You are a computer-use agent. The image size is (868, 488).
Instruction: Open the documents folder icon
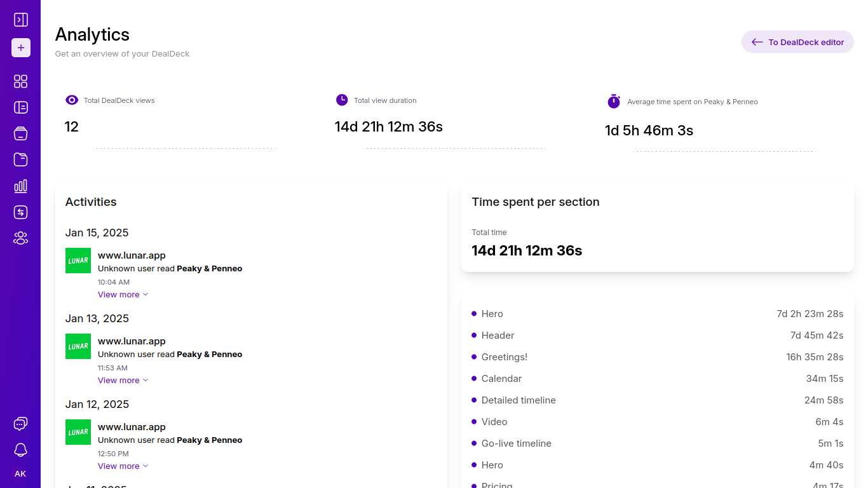pyautogui.click(x=20, y=159)
